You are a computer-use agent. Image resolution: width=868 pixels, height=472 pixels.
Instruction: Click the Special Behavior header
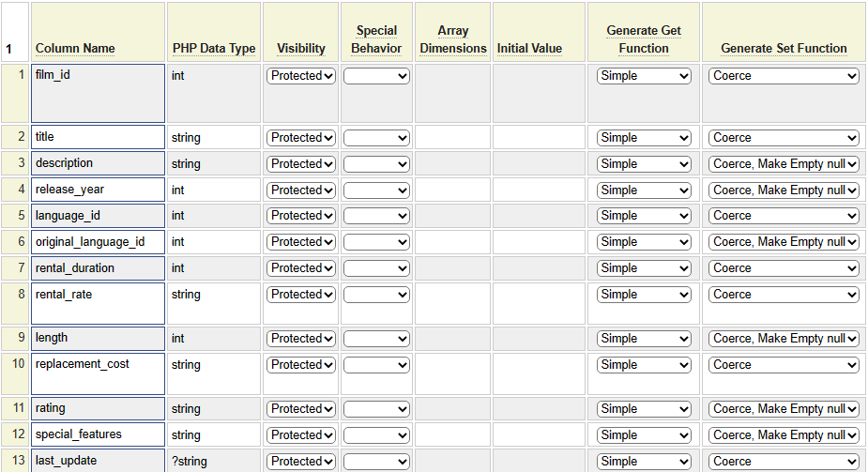click(x=376, y=39)
